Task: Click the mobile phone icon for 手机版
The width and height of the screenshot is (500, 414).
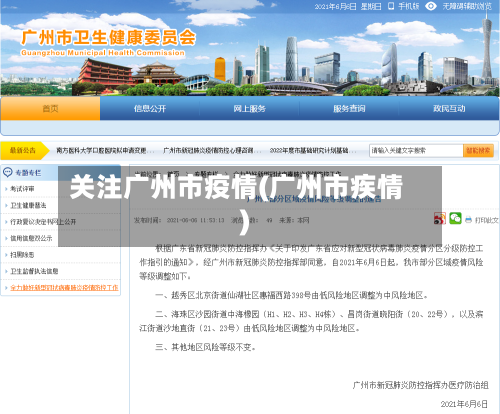Action: (x=391, y=6)
